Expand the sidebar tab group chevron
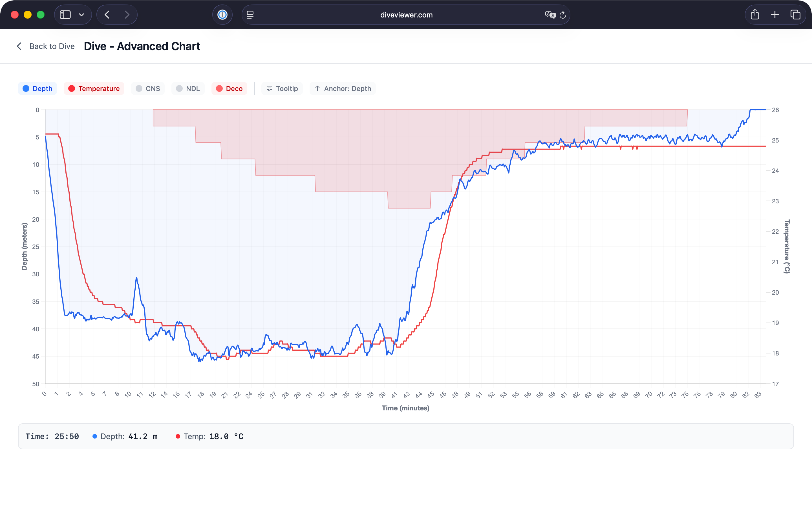This screenshot has width=812, height=507. [x=81, y=15]
